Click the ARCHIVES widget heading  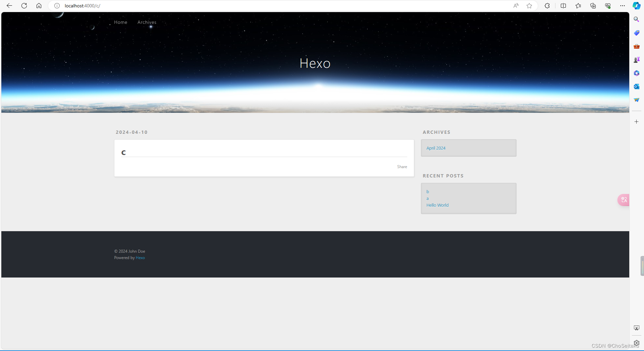(436, 132)
